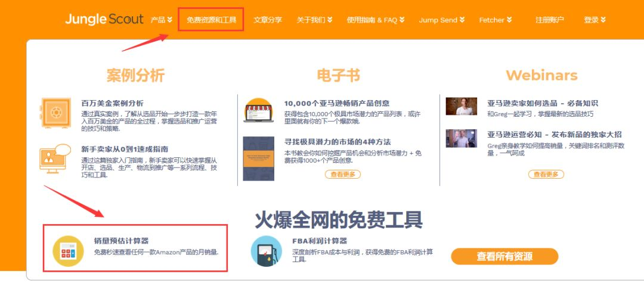Screen dimensions: 644x283
Task: Expand the 关于我们 dropdown menu
Action: click(x=314, y=20)
